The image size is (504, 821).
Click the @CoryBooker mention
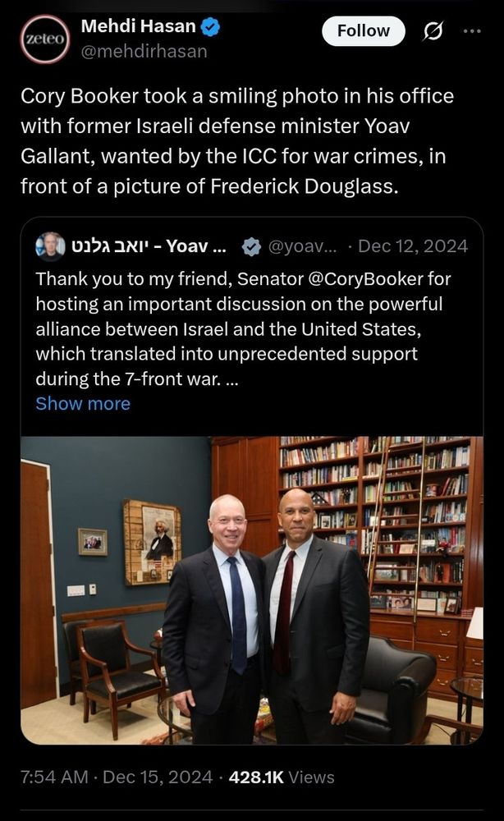click(x=366, y=278)
